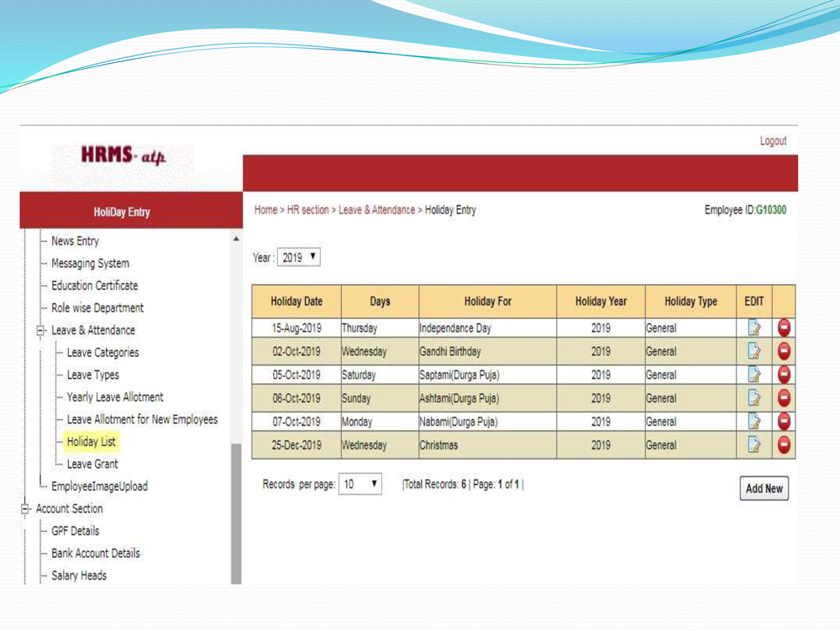Delete the Gandhi Birthday holiday
Viewport: 840px width, 630px height.
coord(782,351)
